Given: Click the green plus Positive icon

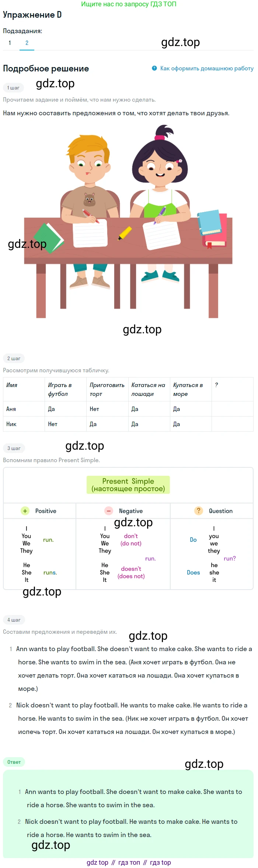Looking at the screenshot, I should [25, 511].
